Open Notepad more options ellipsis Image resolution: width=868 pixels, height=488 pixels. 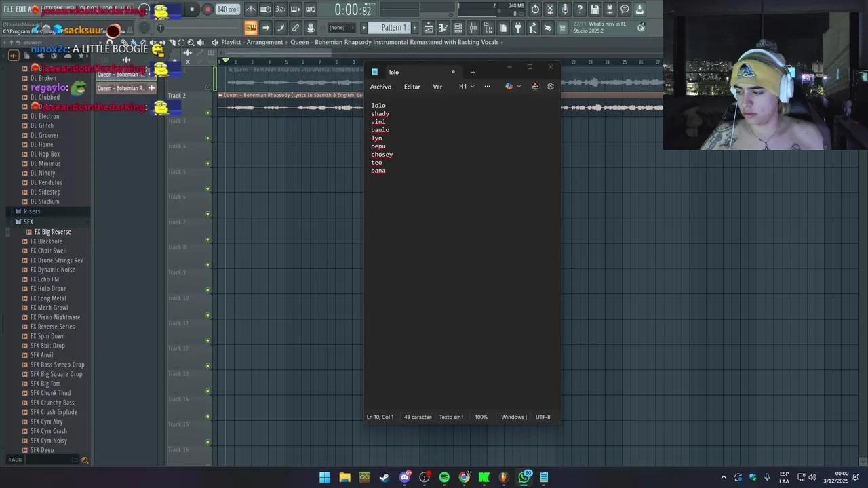487,87
